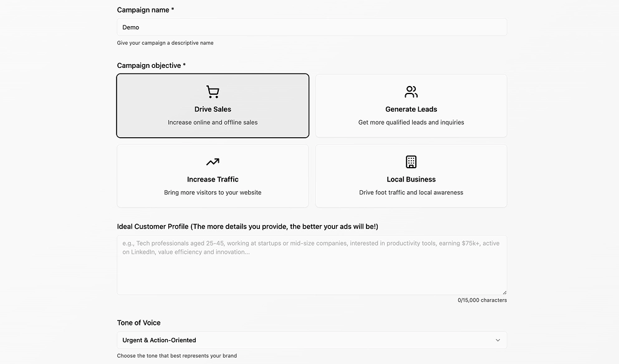Click the chevron arrow in Tone of Voice
This screenshot has width=619, height=364.
tap(497, 340)
